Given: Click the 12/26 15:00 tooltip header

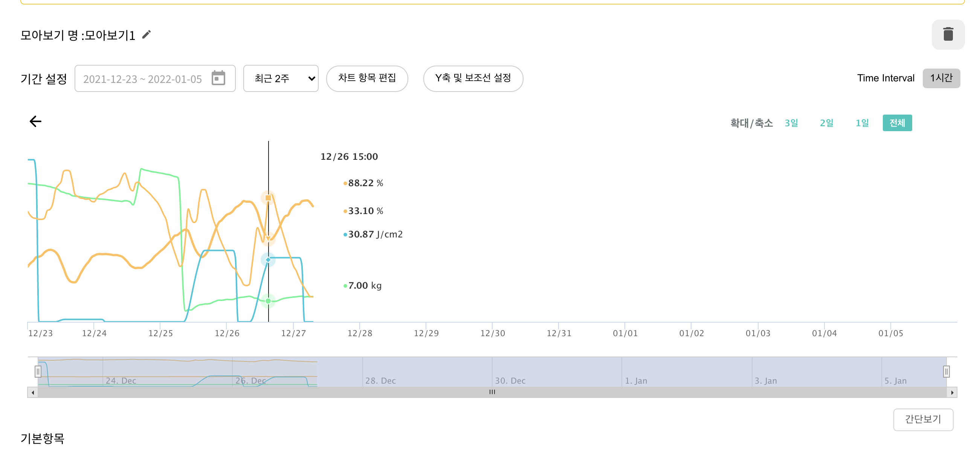Looking at the screenshot, I should [349, 157].
